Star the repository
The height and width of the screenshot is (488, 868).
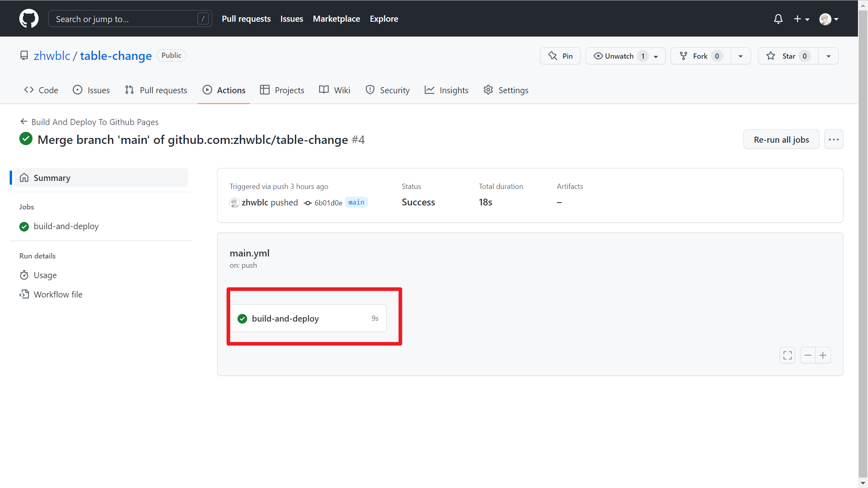coord(788,56)
